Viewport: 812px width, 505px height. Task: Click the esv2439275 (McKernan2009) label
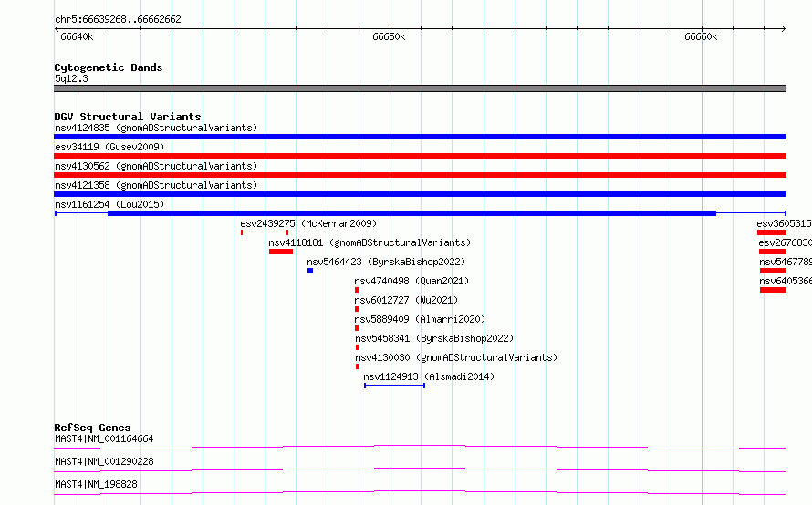308,223
